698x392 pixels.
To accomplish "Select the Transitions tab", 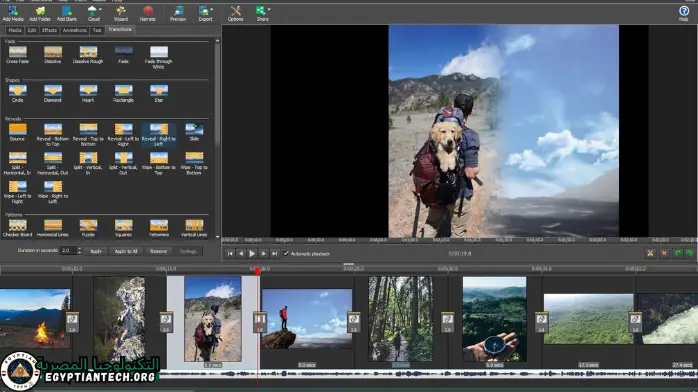I will click(x=120, y=30).
